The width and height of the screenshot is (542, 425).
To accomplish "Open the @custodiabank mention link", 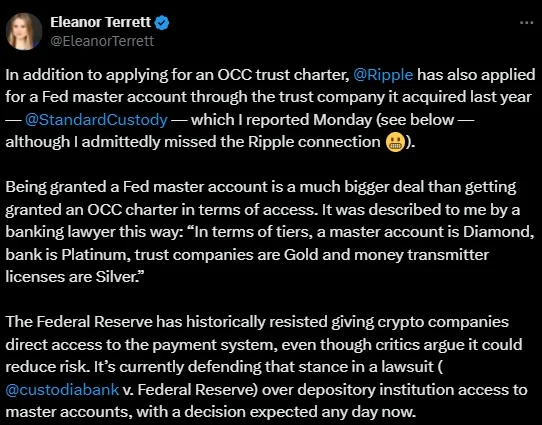I will click(x=62, y=390).
